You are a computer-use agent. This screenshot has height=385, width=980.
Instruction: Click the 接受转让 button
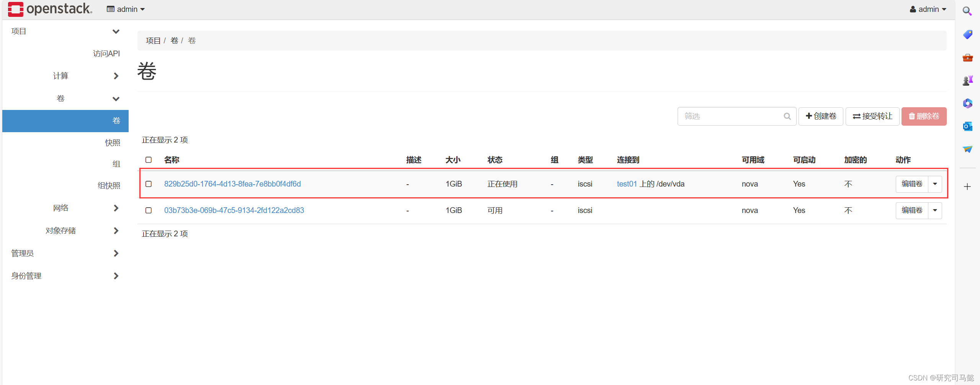tap(872, 116)
